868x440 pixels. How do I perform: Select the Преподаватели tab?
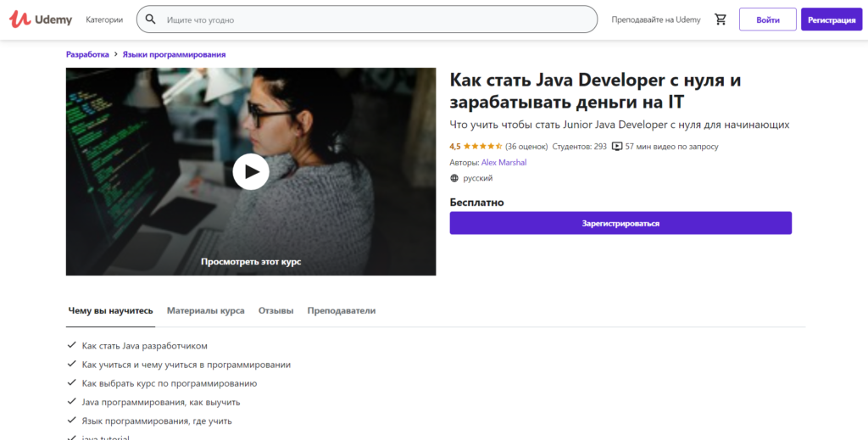[341, 311]
